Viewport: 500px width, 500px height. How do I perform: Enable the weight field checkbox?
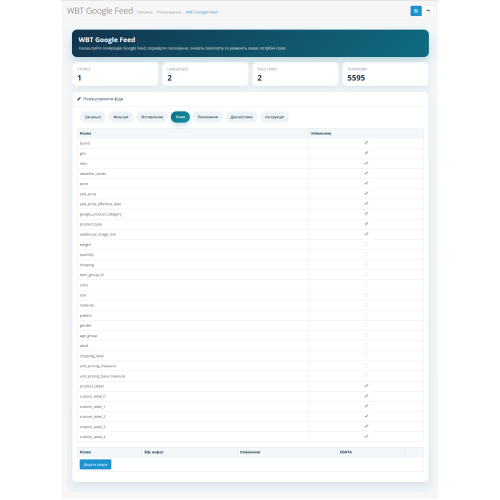[366, 244]
